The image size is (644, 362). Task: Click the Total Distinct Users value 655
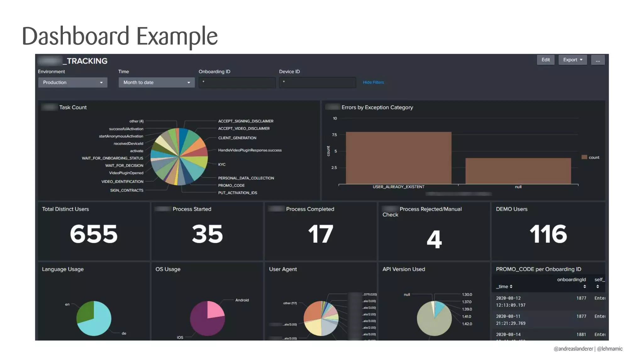point(94,234)
